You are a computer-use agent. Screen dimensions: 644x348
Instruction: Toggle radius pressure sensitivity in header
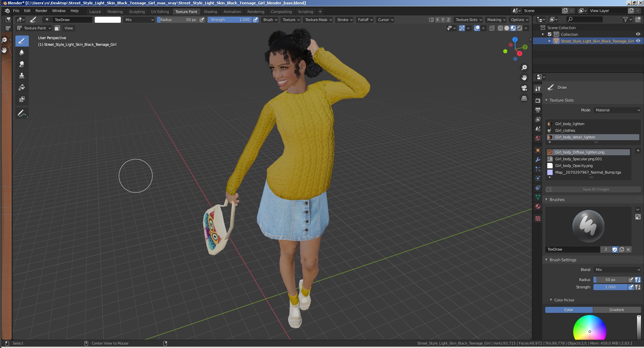click(x=202, y=20)
